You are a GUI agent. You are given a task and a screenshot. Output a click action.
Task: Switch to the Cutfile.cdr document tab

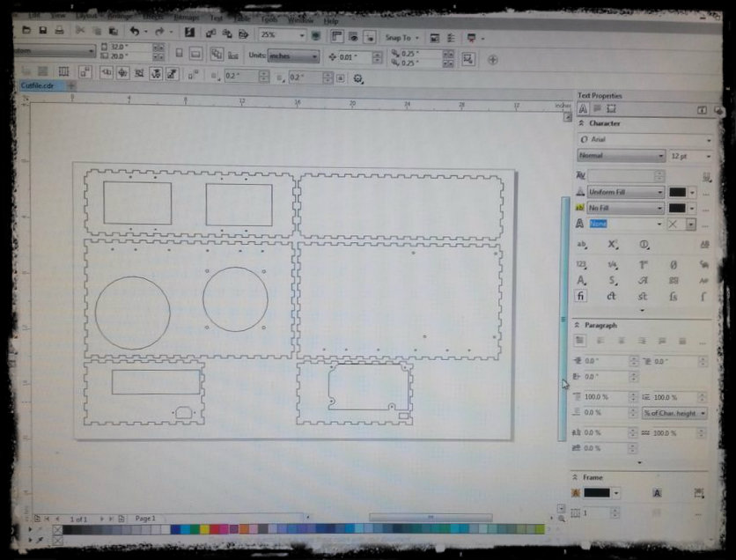[37, 86]
